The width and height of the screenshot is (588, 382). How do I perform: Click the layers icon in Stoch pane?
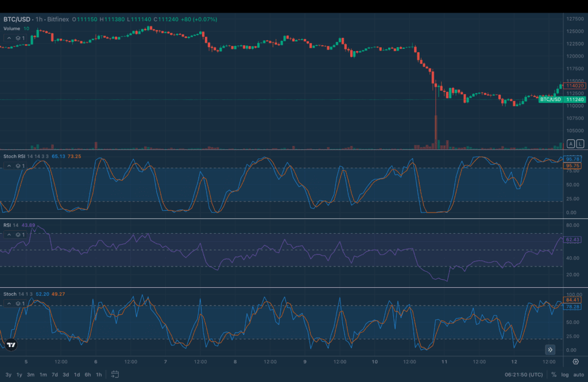[x=20, y=303]
